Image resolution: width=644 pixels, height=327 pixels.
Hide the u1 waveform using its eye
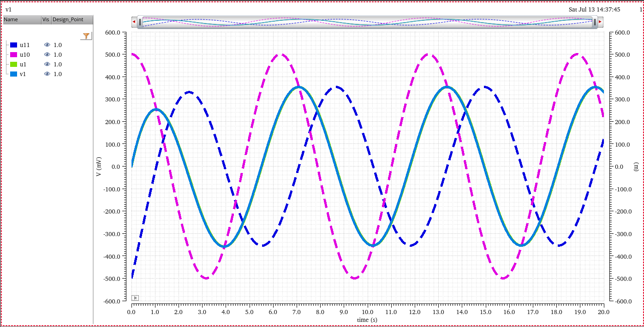tap(47, 64)
